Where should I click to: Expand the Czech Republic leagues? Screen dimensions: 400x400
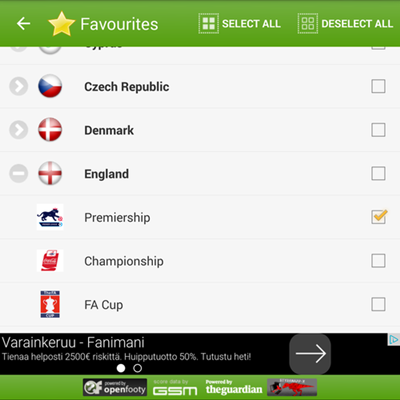coord(19,86)
